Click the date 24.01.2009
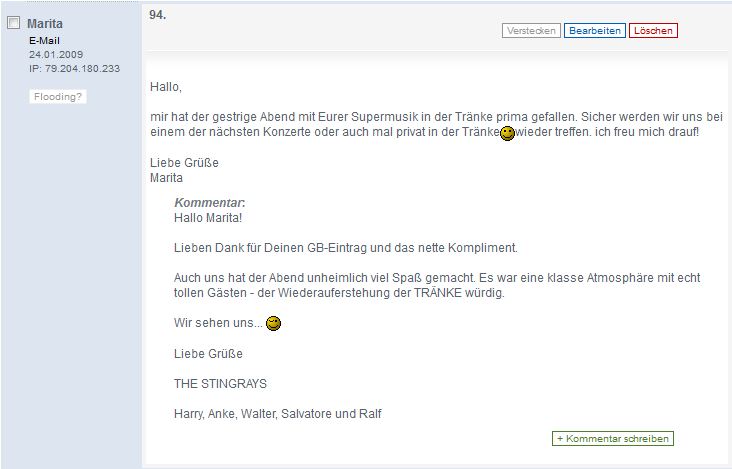The height and width of the screenshot is (469, 732). [x=56, y=55]
